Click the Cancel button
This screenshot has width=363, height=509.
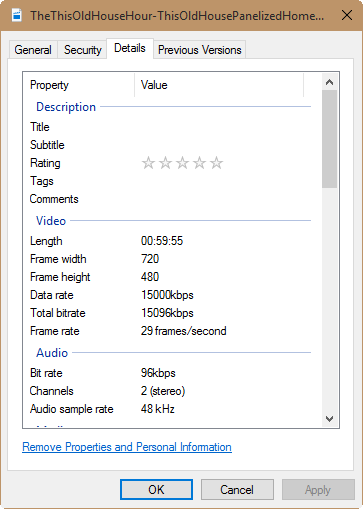pyautogui.click(x=237, y=490)
